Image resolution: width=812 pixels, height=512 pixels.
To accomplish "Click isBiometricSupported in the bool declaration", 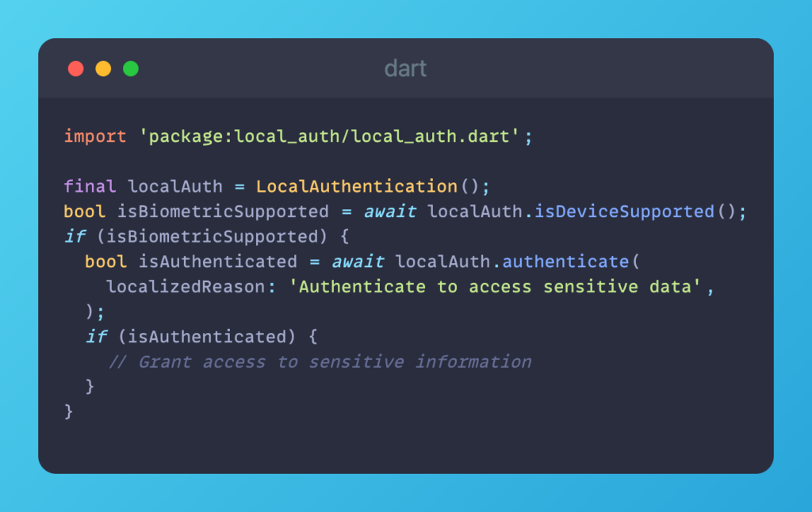I will (223, 212).
